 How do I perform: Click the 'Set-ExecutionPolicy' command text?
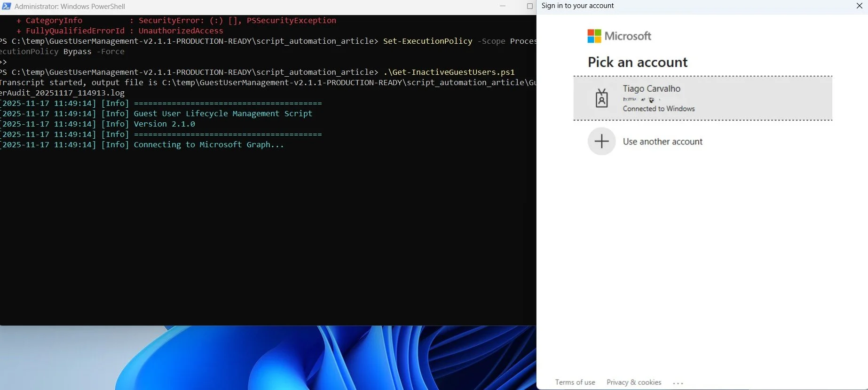coord(427,41)
